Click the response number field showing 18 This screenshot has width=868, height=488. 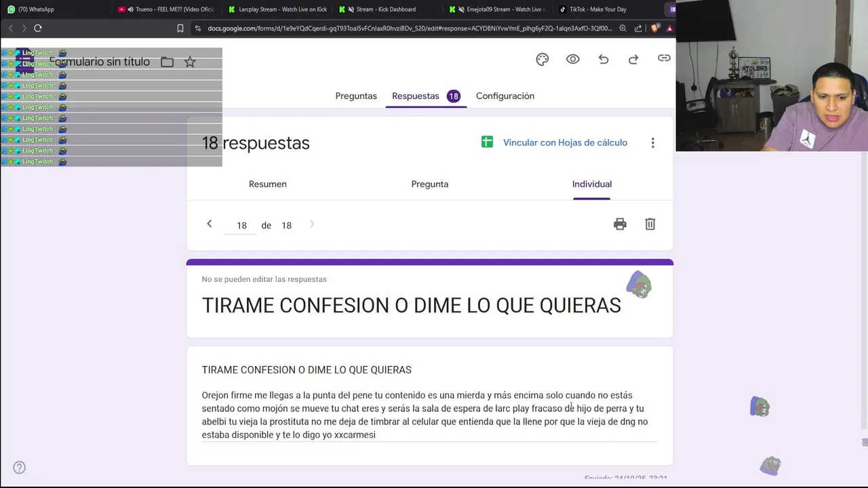point(241,225)
